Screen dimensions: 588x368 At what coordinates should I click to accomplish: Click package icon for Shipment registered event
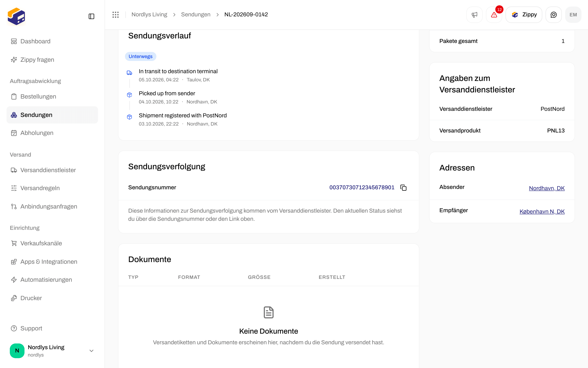pyautogui.click(x=129, y=117)
